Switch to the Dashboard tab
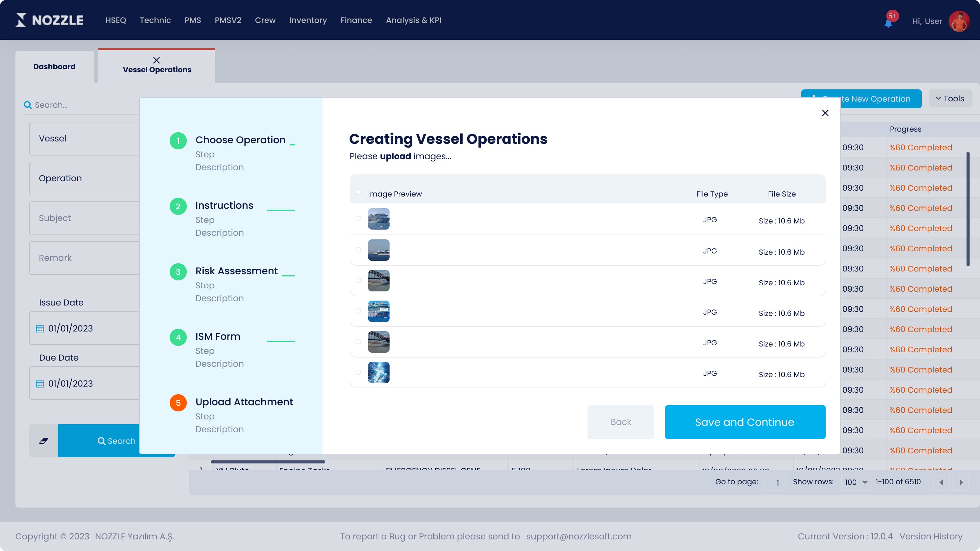Image resolution: width=980 pixels, height=551 pixels. click(x=55, y=66)
